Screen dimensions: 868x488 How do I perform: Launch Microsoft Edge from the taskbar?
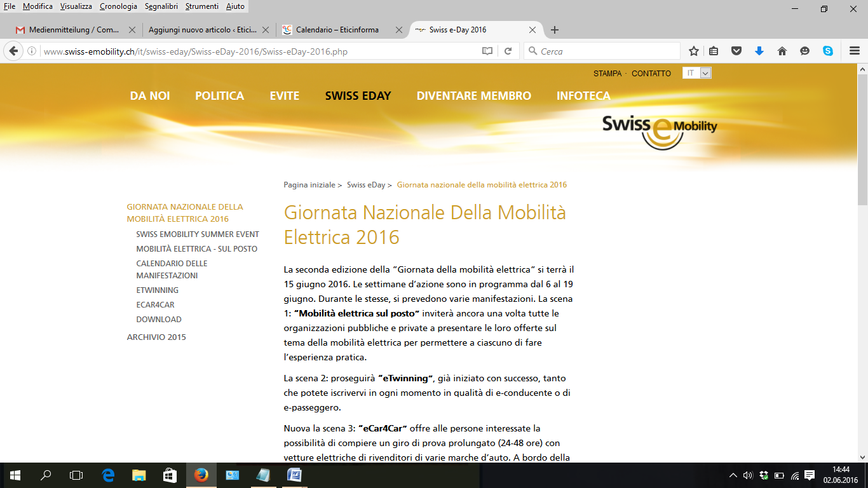pyautogui.click(x=108, y=475)
